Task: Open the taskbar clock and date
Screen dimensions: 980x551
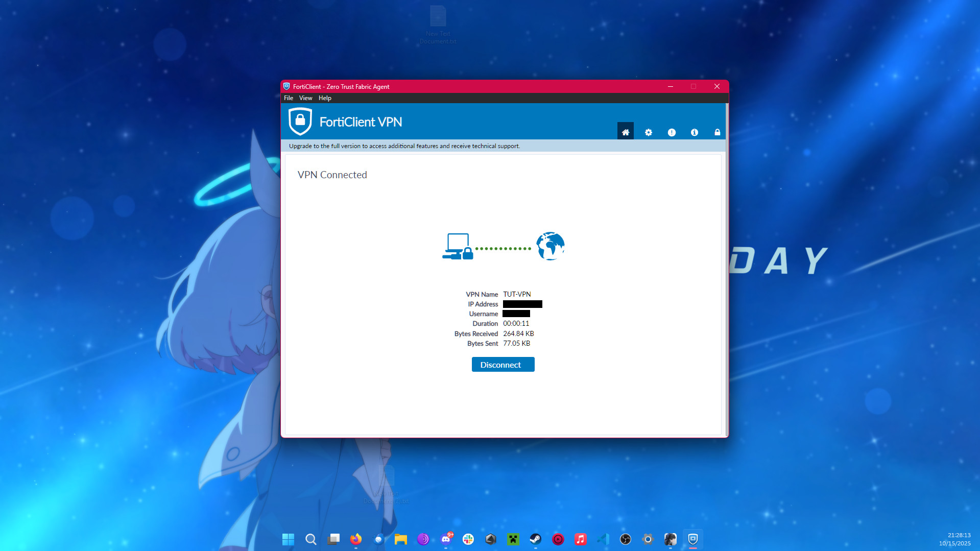Action: click(x=955, y=539)
